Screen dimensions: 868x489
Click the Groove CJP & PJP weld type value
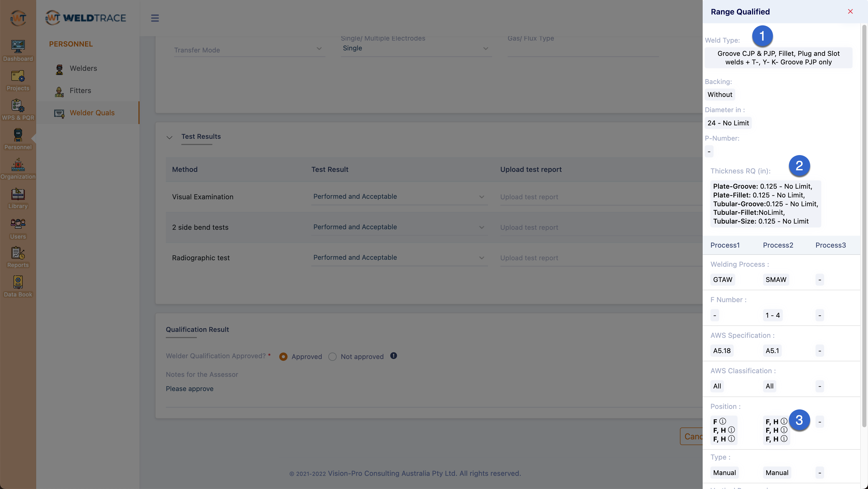(x=778, y=58)
